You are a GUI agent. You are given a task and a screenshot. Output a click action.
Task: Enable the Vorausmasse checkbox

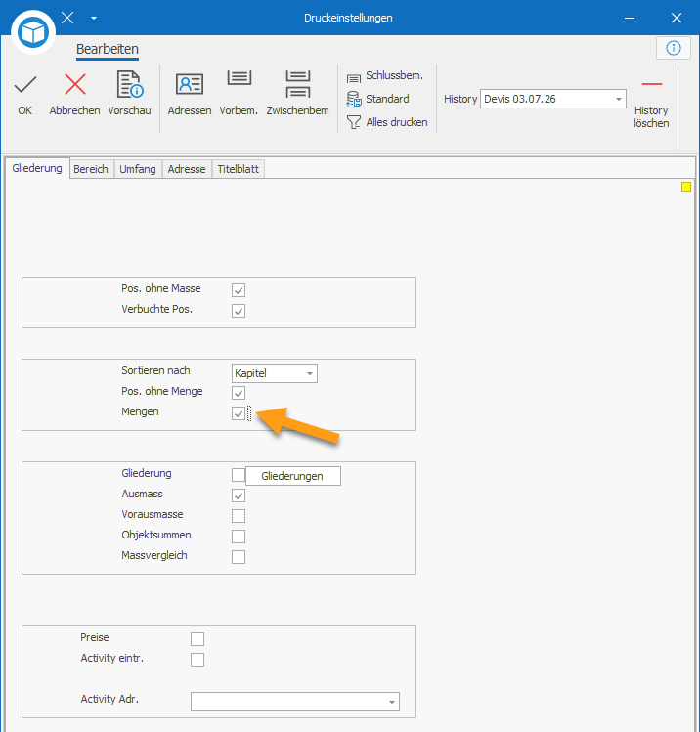(239, 516)
